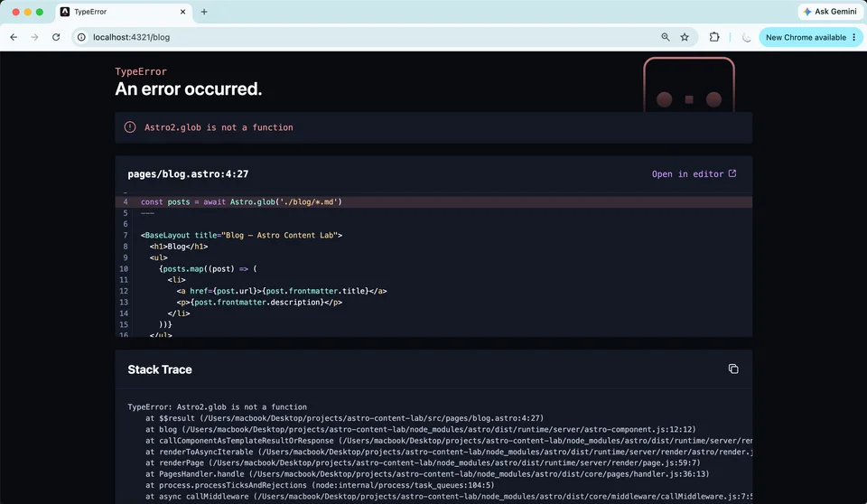Click the highlighted line 4 Astro.glob code
Screen dimensions: 867x504
433,202
